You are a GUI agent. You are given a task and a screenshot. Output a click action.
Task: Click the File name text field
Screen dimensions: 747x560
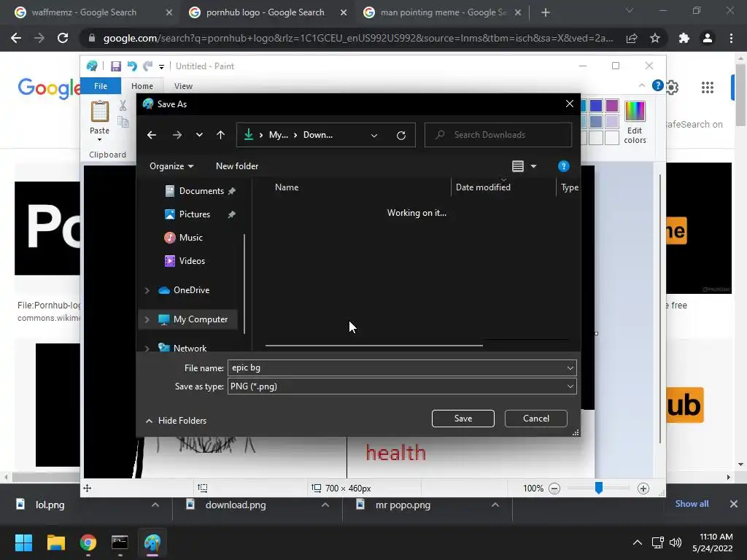(396, 367)
